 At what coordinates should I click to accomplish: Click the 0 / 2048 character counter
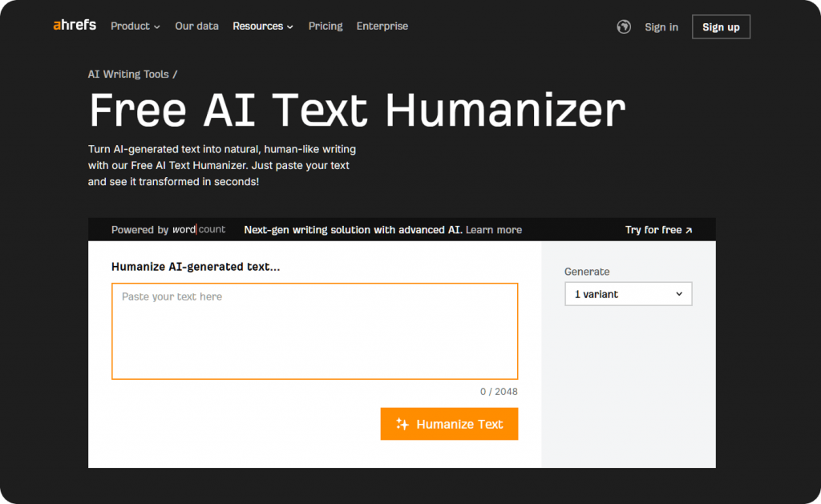(499, 392)
